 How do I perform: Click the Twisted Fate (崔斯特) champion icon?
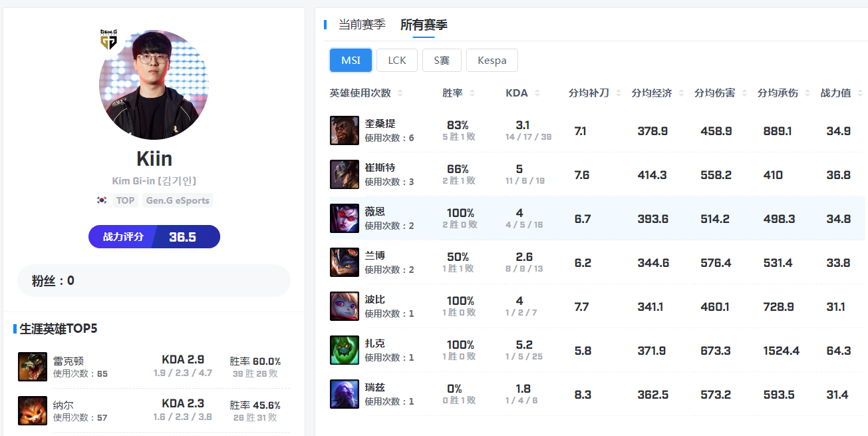345,174
